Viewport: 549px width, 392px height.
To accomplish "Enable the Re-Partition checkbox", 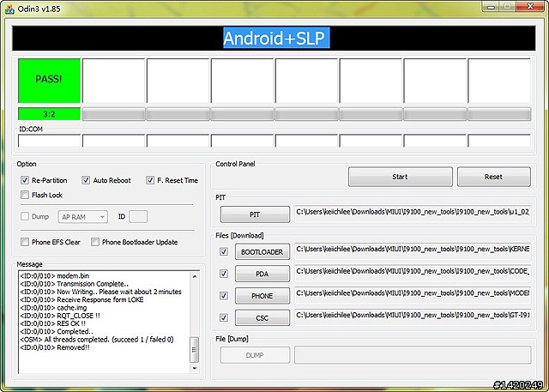I will [25, 180].
